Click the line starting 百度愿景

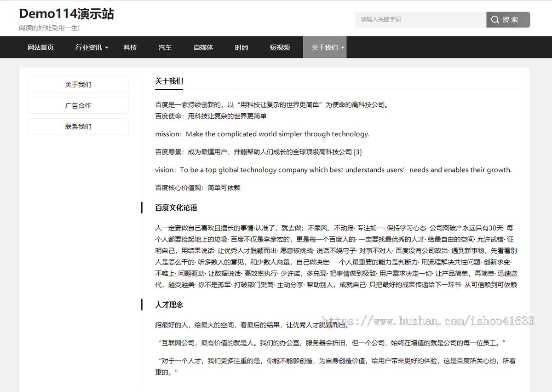point(259,152)
